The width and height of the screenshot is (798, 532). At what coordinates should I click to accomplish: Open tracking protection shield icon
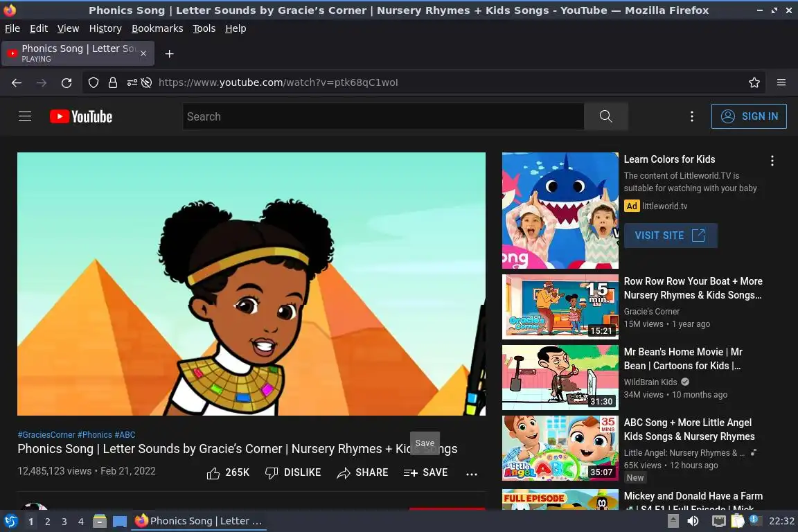(93, 82)
